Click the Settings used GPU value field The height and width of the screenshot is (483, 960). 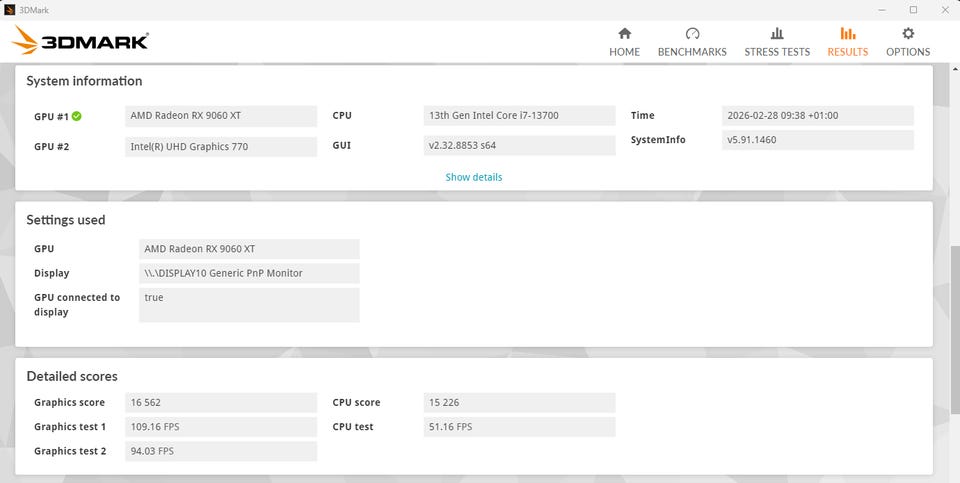click(249, 249)
